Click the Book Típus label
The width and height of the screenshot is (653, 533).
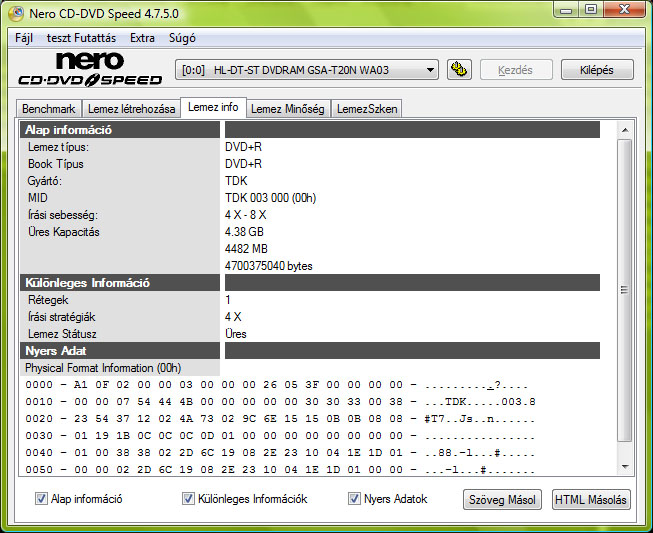point(56,164)
